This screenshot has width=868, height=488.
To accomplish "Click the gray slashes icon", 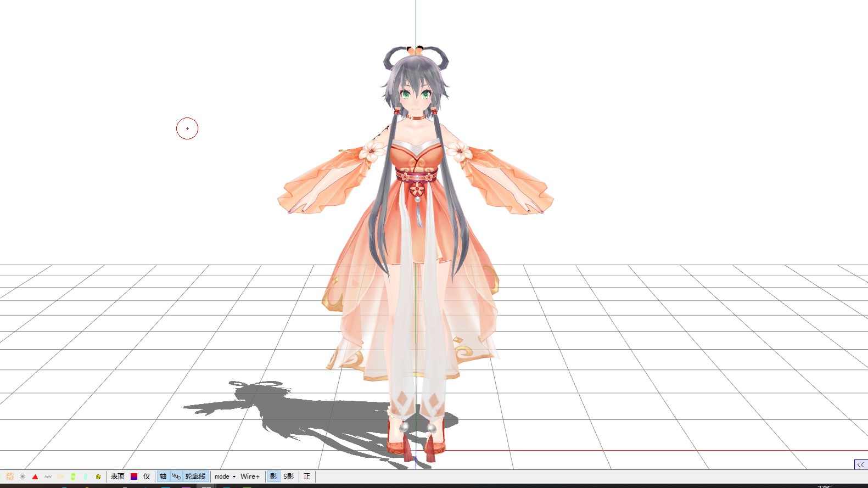I will (48, 476).
